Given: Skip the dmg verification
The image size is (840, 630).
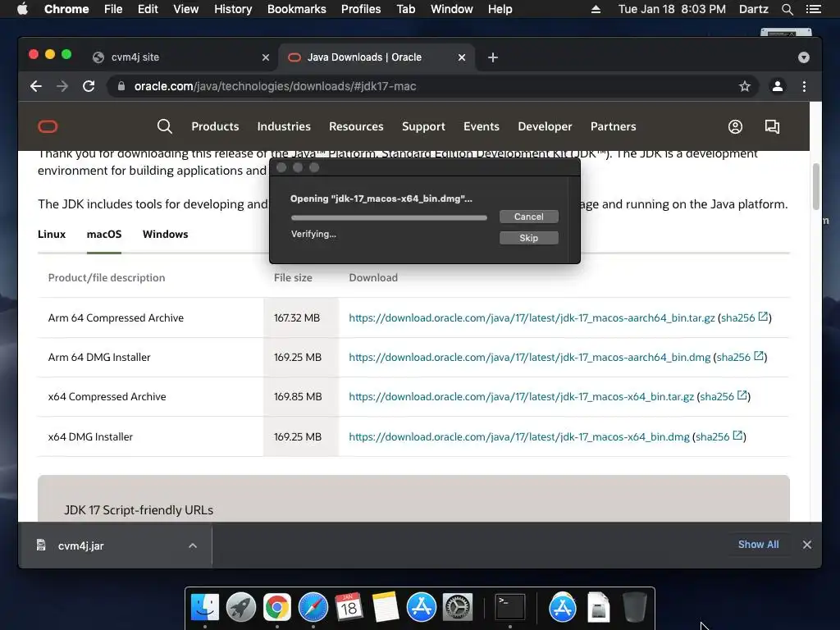Looking at the screenshot, I should 529,238.
